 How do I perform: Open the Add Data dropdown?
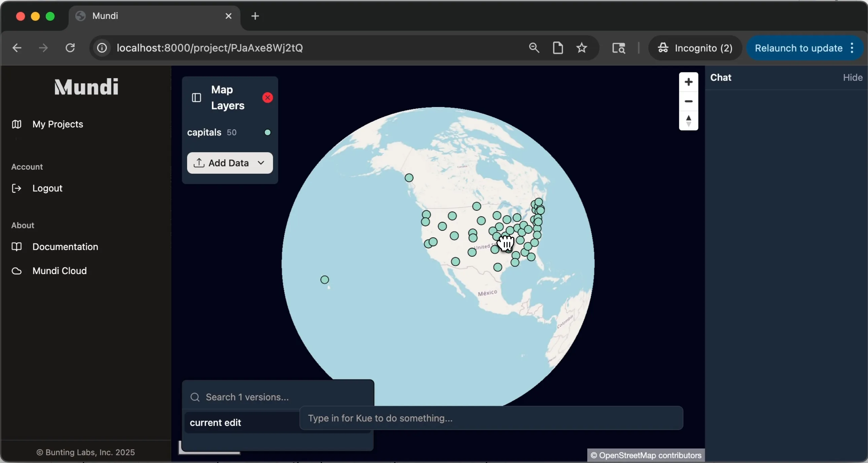click(230, 163)
